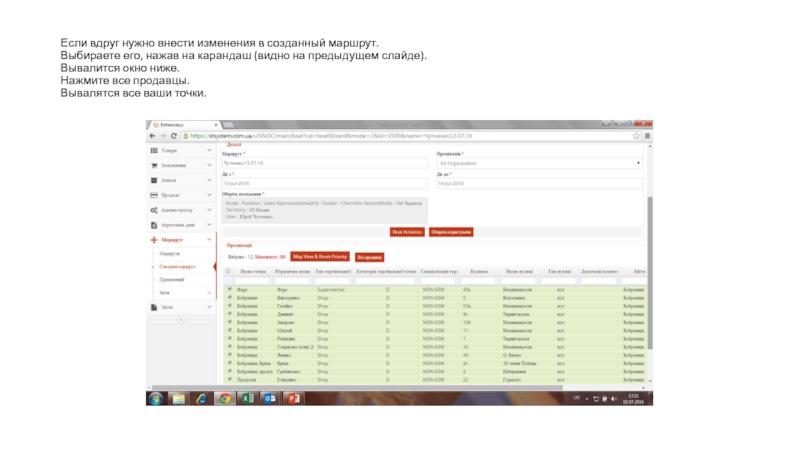This screenshot has width=800, height=450.
Task: Reload the page with the refresh icon
Action: click(x=176, y=136)
